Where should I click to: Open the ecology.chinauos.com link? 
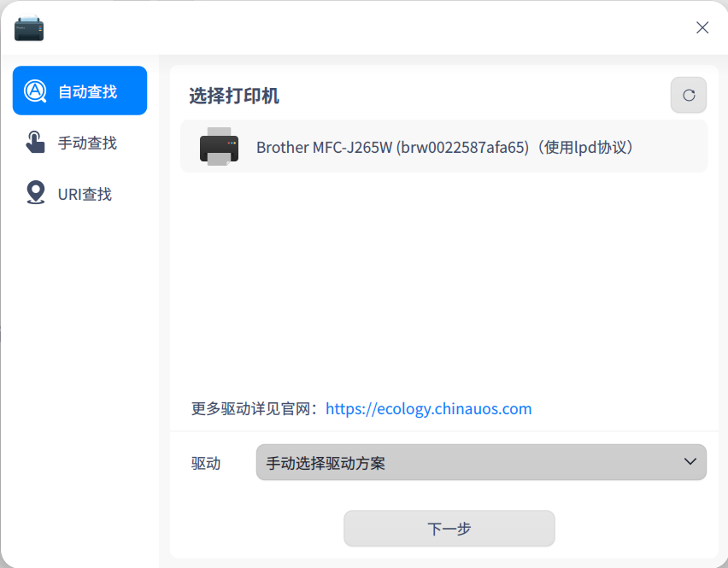click(429, 408)
